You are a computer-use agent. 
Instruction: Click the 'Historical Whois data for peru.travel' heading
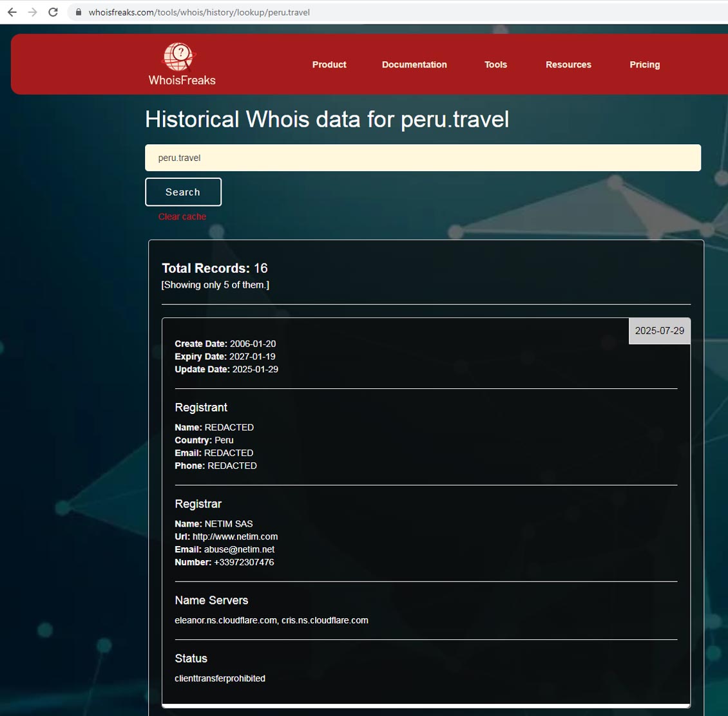coord(327,119)
